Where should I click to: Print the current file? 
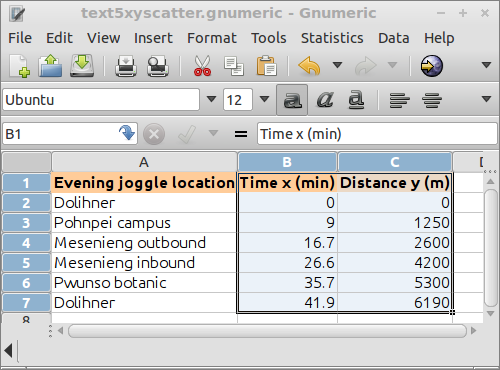[126, 66]
